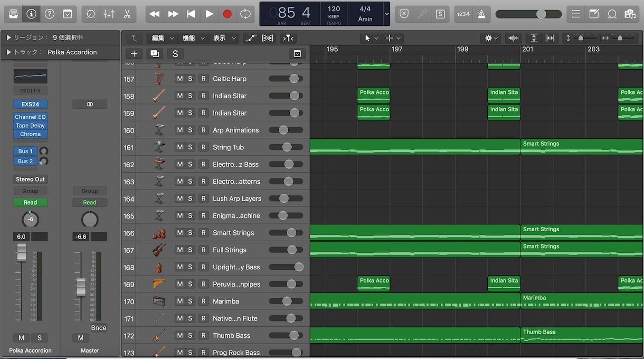Screen dimensions: 644x359
Task: Mute the Smart Strings track
Action: click(x=179, y=233)
